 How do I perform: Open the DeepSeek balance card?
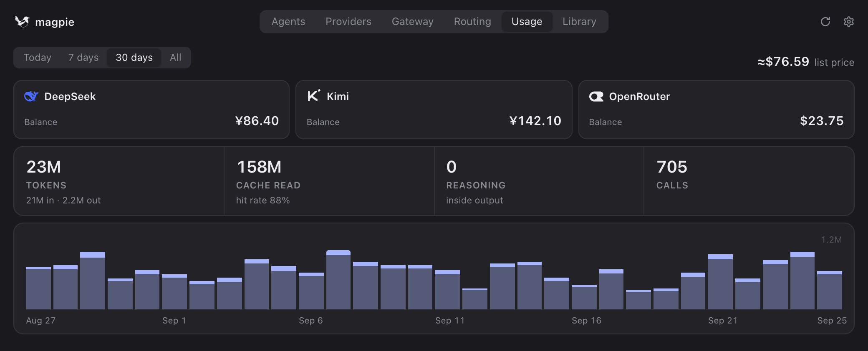[151, 110]
